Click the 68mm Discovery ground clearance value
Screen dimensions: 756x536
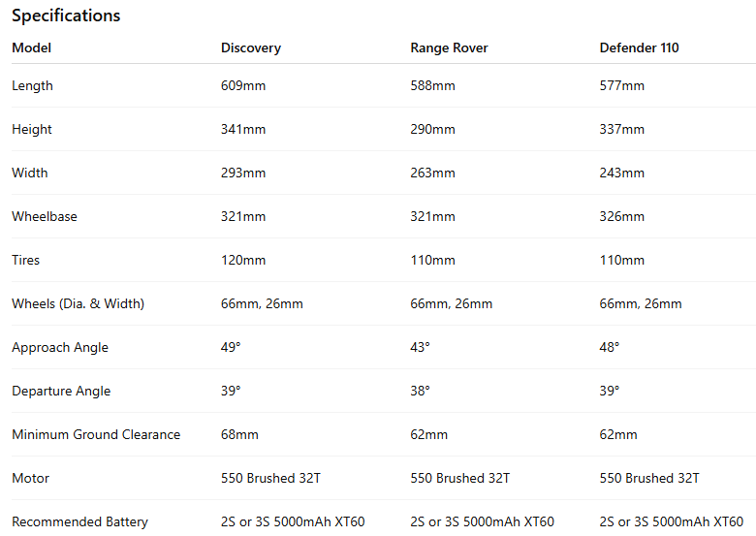click(x=239, y=435)
